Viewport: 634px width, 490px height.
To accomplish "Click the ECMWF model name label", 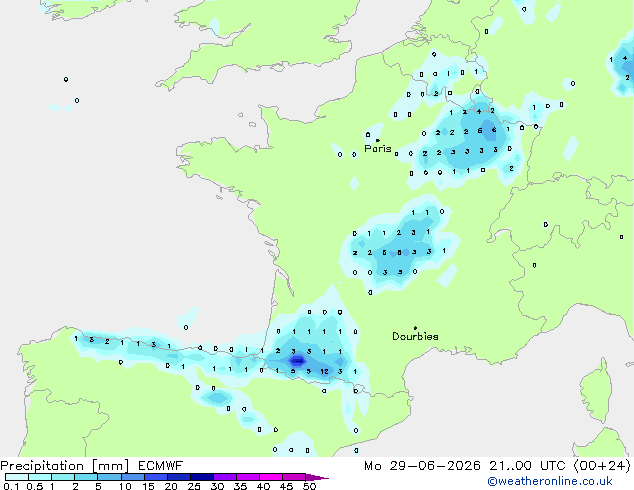I will click(160, 466).
